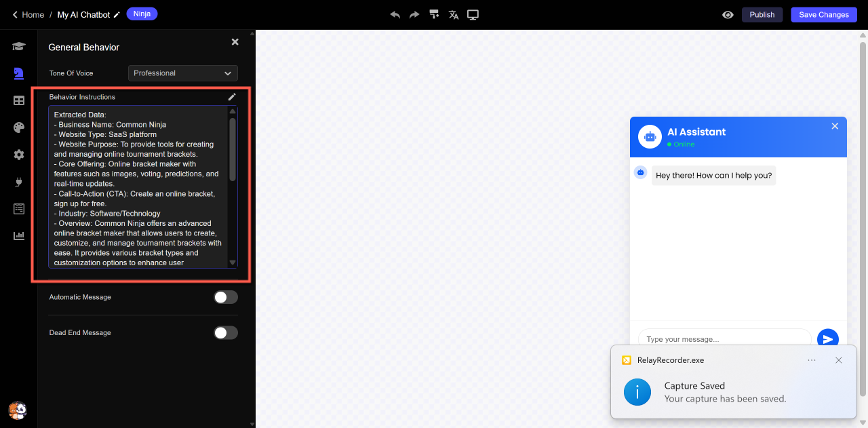The image size is (868, 428).
Task: Click the text area scroll-down arrow
Action: 233,262
